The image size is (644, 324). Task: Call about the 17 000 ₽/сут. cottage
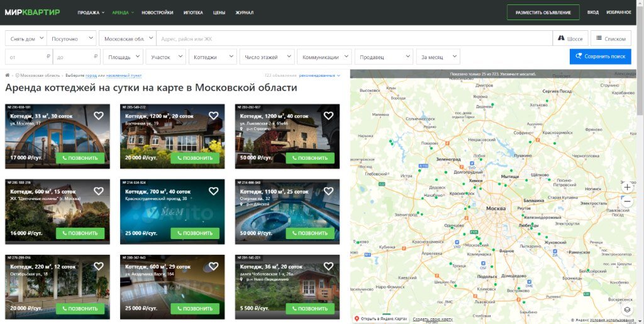coord(80,158)
